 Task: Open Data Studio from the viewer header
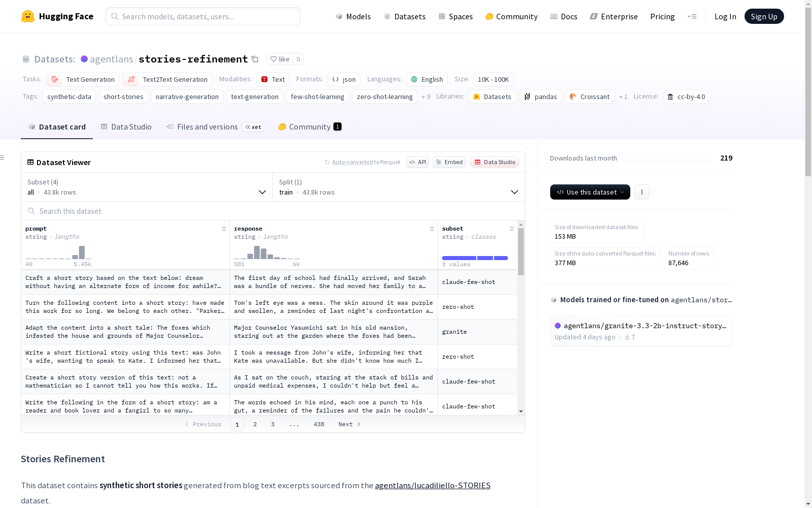[x=494, y=162]
